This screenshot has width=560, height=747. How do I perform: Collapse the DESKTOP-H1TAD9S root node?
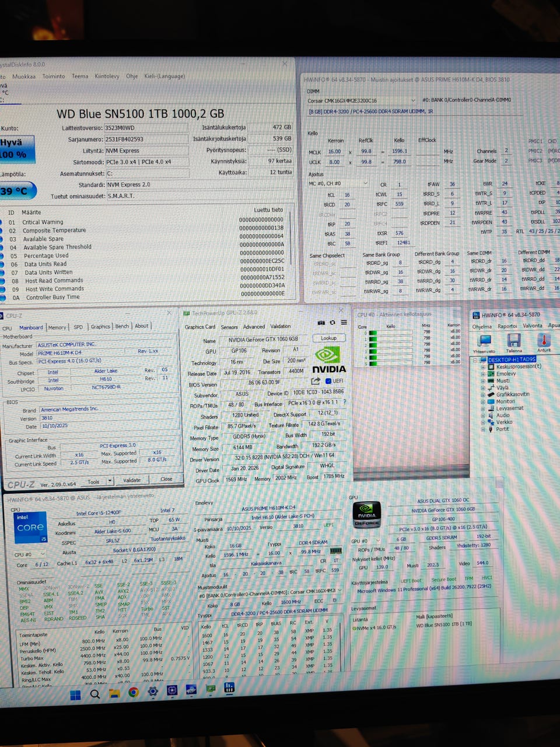476,360
